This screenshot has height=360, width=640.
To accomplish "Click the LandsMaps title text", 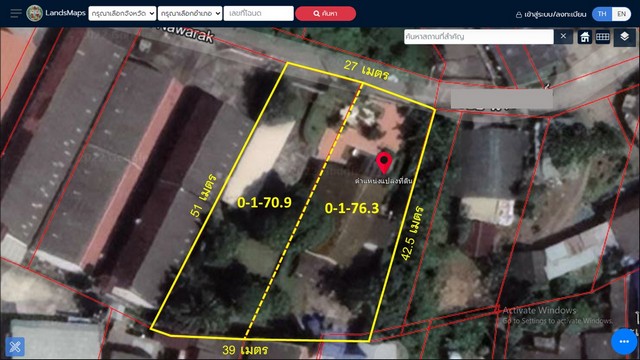I will (65, 13).
